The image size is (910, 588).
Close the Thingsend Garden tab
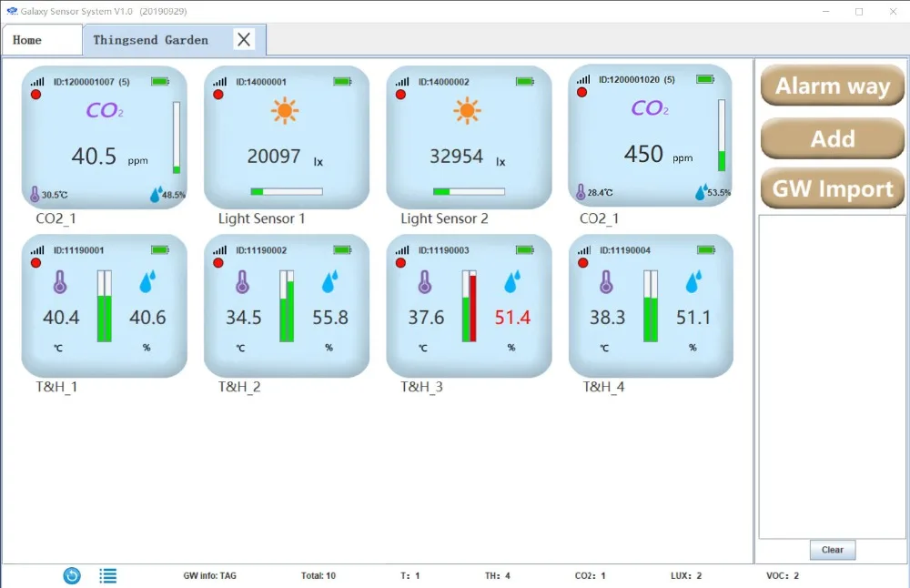[244, 39]
